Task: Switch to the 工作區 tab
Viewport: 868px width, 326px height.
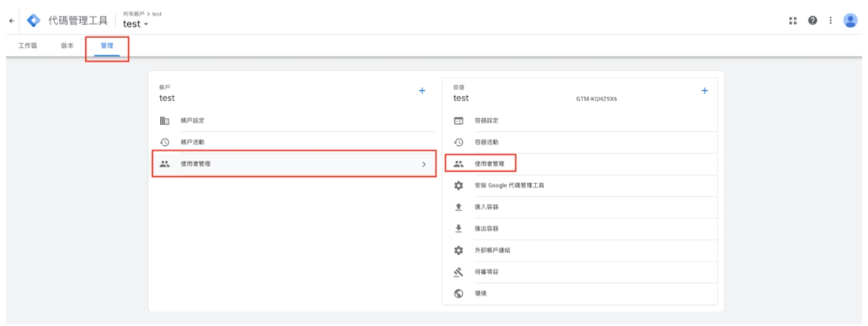Action: (x=27, y=46)
